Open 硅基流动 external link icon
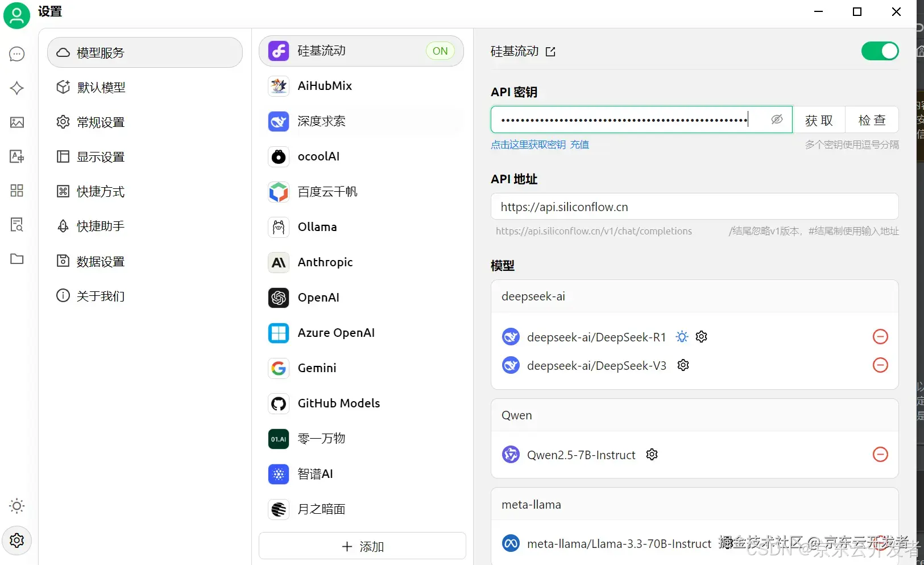Image resolution: width=924 pixels, height=565 pixels. [x=550, y=52]
